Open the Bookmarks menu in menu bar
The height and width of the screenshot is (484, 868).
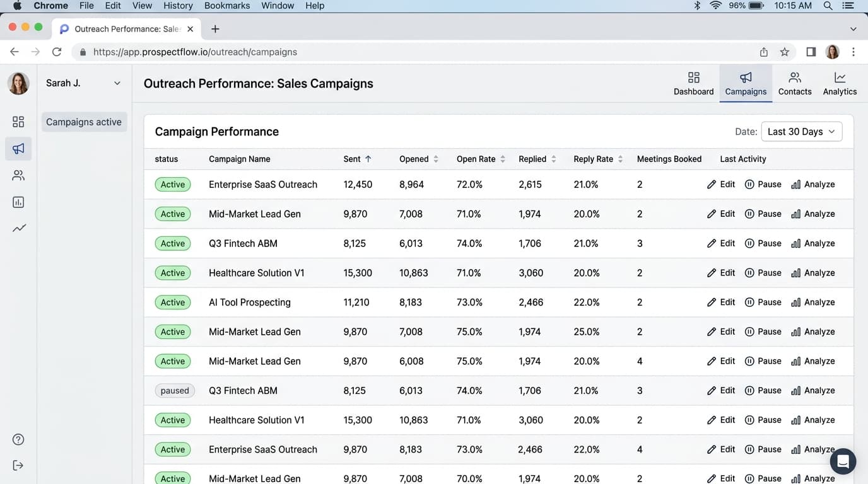[x=227, y=6]
